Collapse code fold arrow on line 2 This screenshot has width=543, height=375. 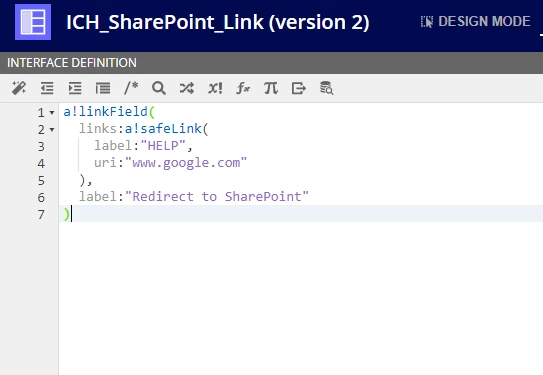[52, 130]
